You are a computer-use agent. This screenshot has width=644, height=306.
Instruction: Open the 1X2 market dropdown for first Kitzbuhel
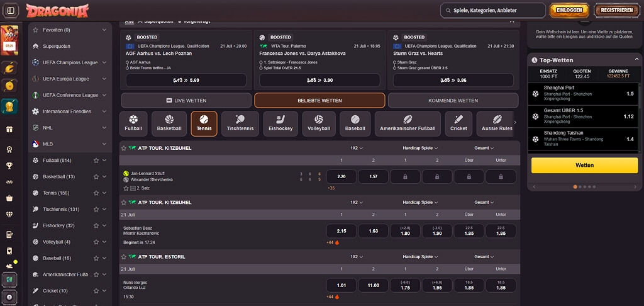pyautogui.click(x=357, y=148)
